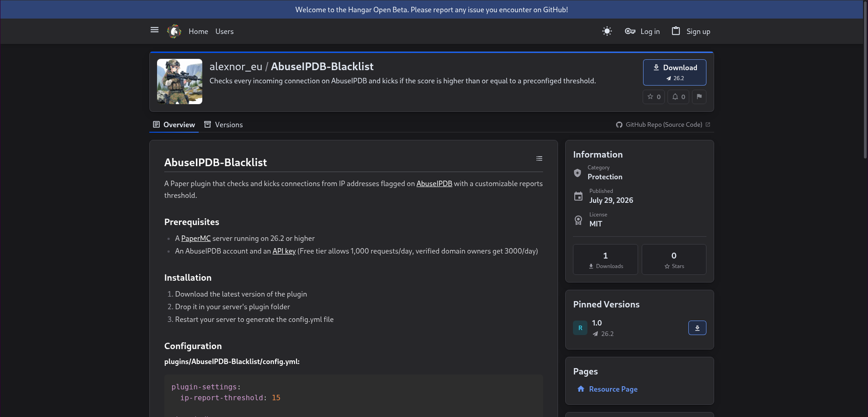This screenshot has width=868, height=417.
Task: Click the key icon beside Log in
Action: pyautogui.click(x=630, y=31)
